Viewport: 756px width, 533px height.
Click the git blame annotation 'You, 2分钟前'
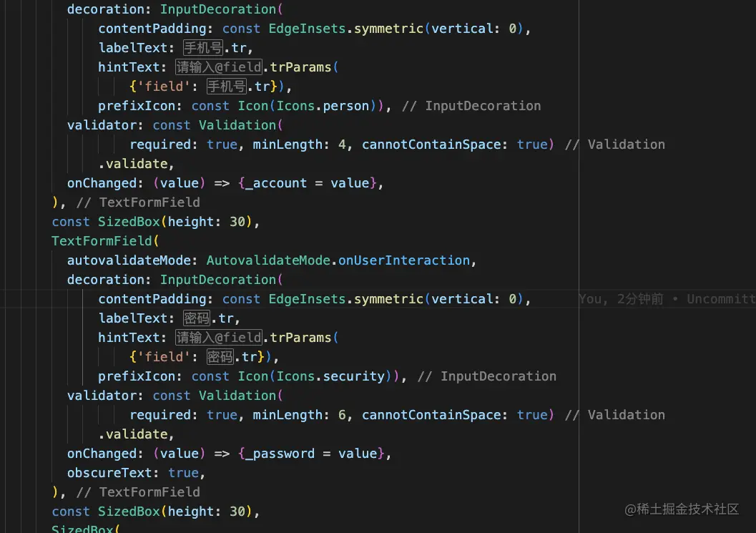pyautogui.click(x=621, y=299)
